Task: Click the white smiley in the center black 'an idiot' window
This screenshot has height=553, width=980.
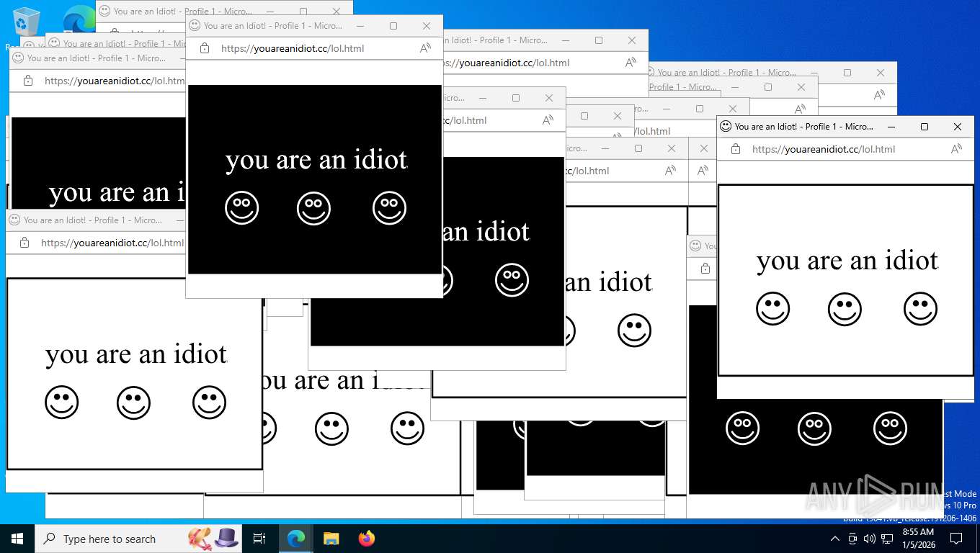Action: coord(512,279)
